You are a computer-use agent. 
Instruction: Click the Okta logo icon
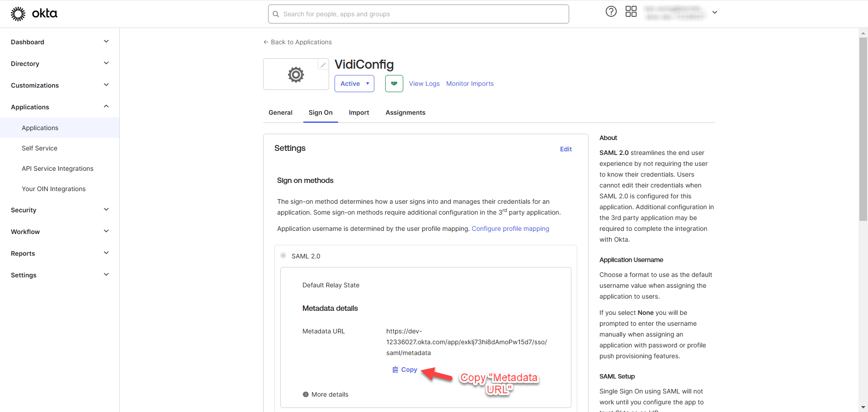(x=18, y=14)
